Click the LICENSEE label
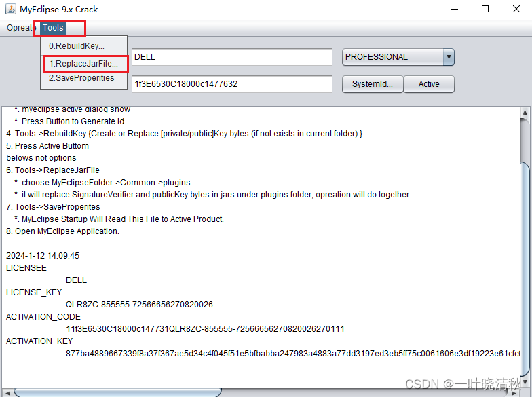 pyautogui.click(x=26, y=268)
